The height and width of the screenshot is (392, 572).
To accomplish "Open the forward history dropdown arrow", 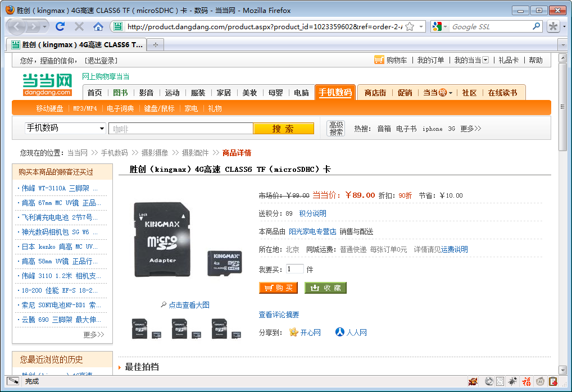I will 44,26.
